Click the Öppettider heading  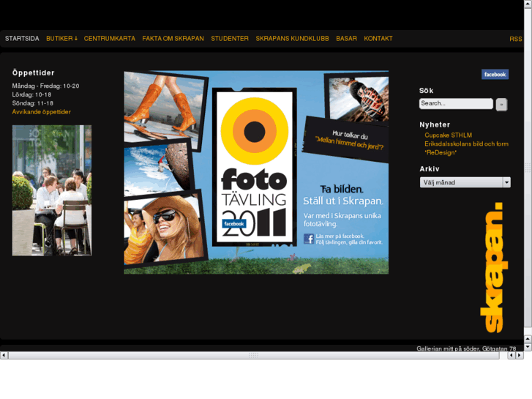(x=33, y=72)
